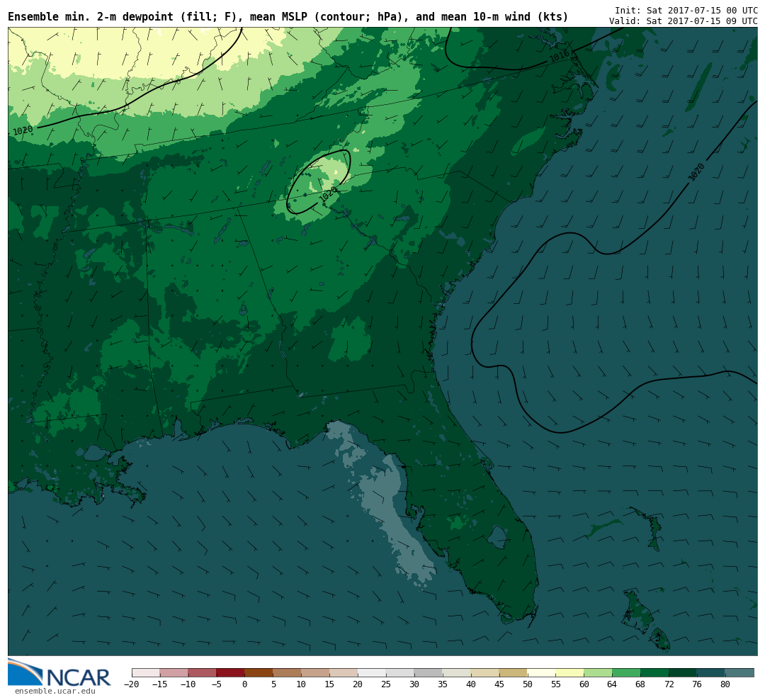
Task: Click the 60 colorbar tick label
Action: tap(584, 684)
